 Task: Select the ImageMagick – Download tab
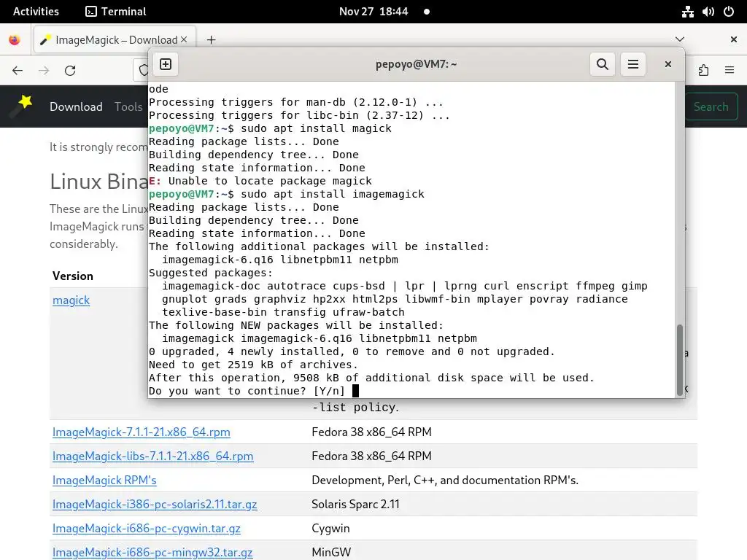[115, 40]
